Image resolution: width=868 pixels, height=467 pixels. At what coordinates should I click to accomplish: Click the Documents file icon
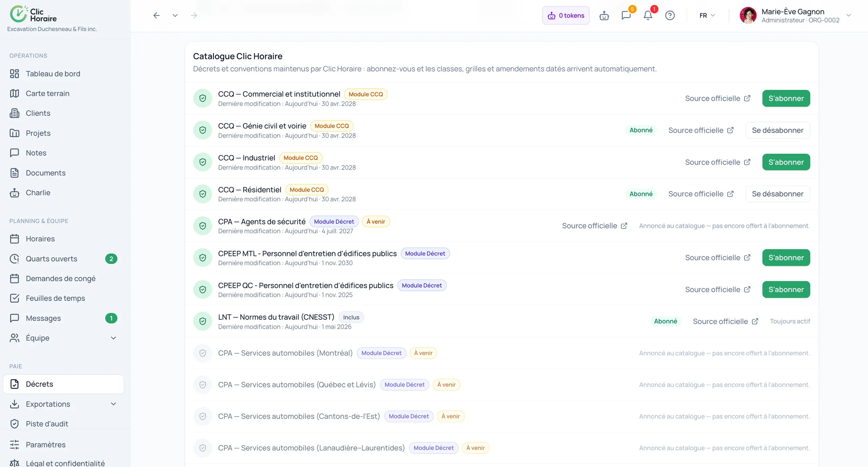pos(14,173)
